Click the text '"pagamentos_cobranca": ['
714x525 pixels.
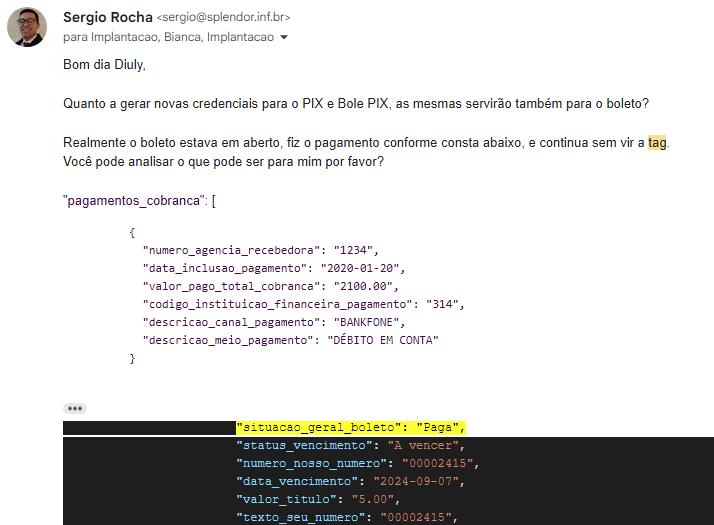click(x=139, y=201)
